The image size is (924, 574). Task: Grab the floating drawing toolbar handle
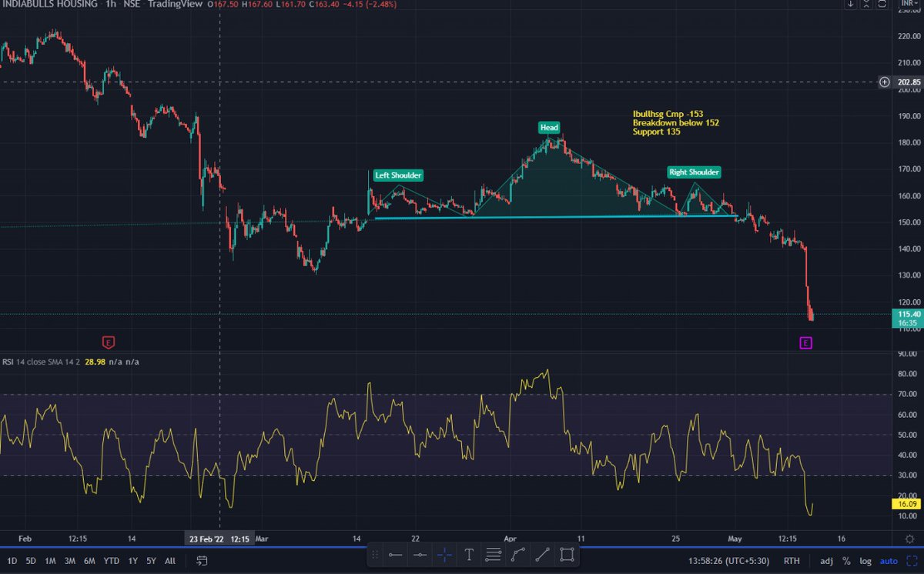click(x=377, y=554)
